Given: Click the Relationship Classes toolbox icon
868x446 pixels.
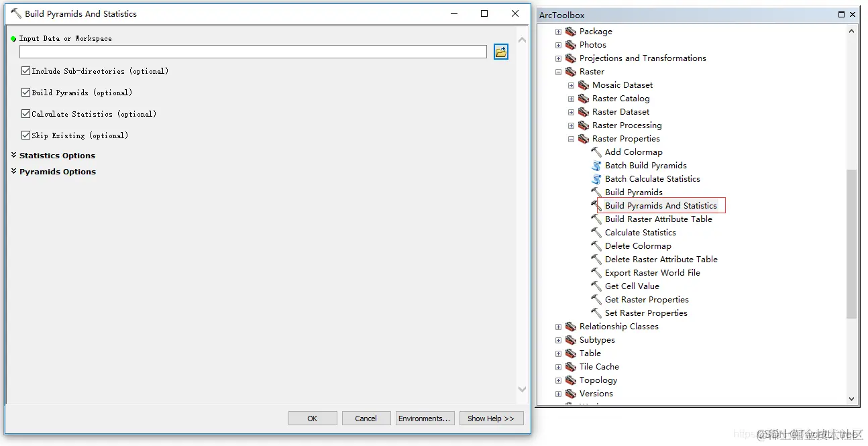Looking at the screenshot, I should 571,327.
